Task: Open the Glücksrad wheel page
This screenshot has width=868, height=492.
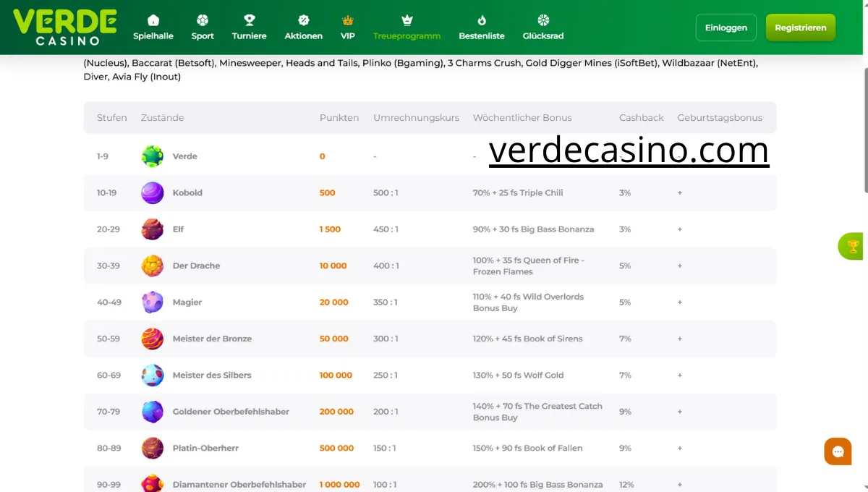Action: [x=543, y=27]
